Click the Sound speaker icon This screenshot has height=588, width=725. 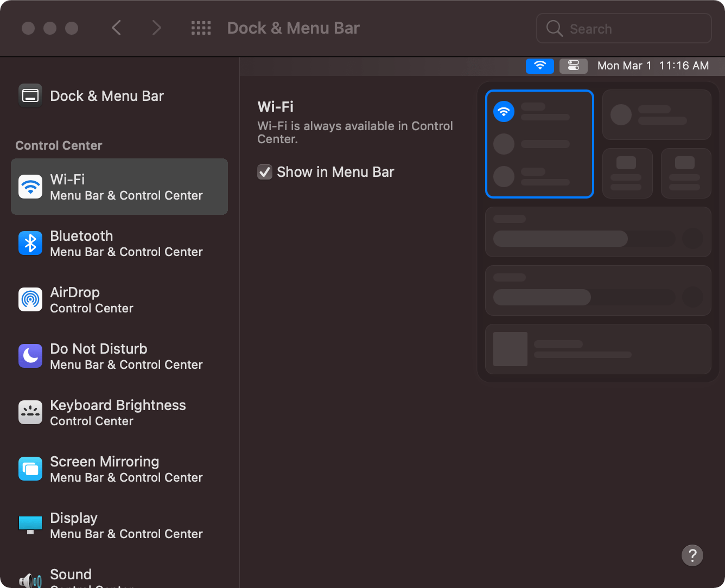coord(30,580)
